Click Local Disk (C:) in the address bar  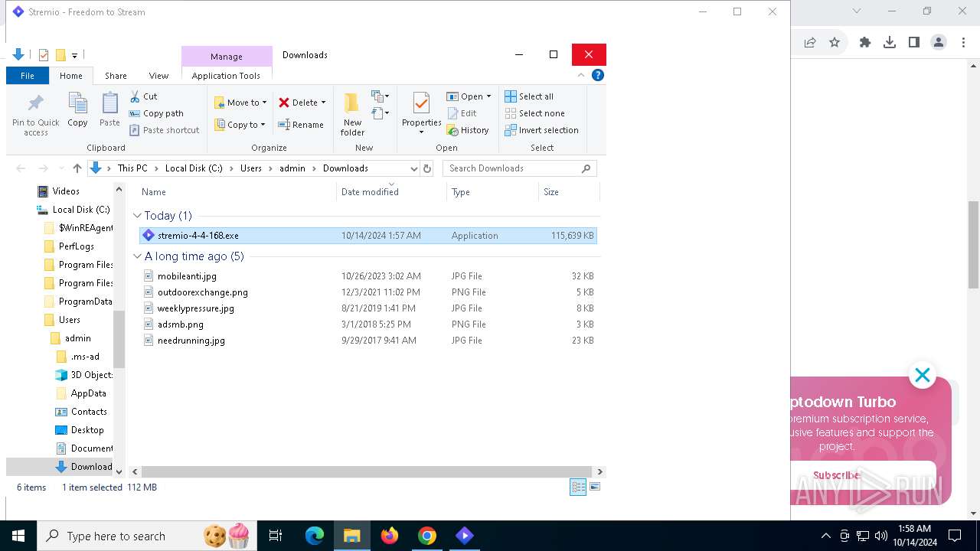[194, 168]
